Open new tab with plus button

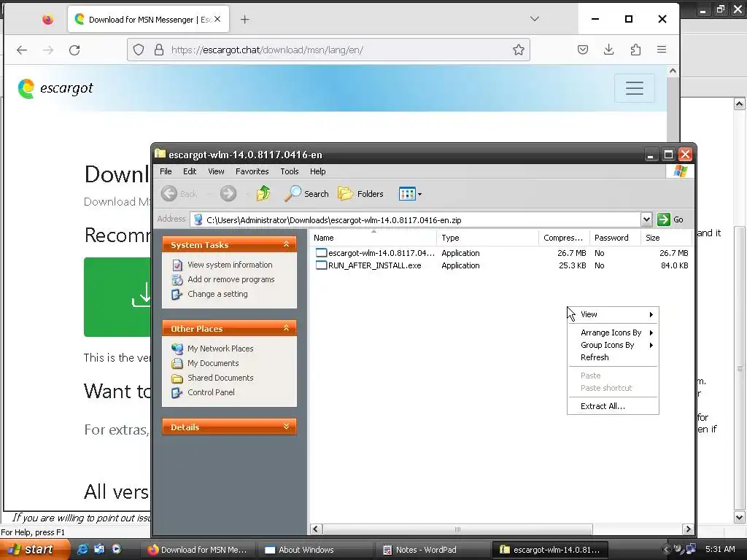tap(245, 20)
